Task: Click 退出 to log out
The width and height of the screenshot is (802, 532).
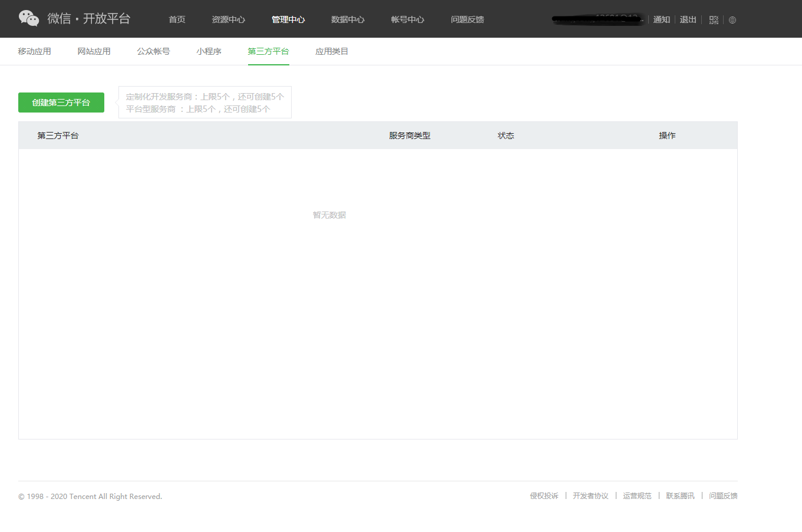Action: tap(688, 19)
